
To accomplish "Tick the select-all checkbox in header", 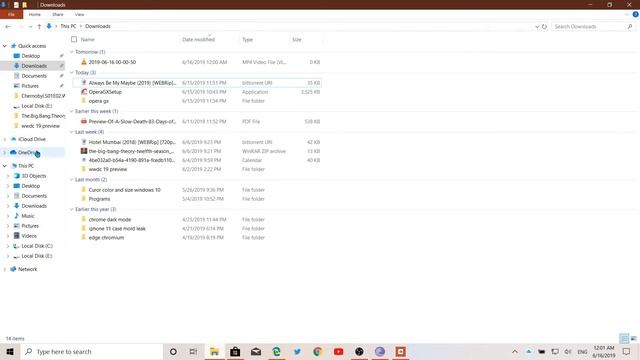I will (74, 40).
